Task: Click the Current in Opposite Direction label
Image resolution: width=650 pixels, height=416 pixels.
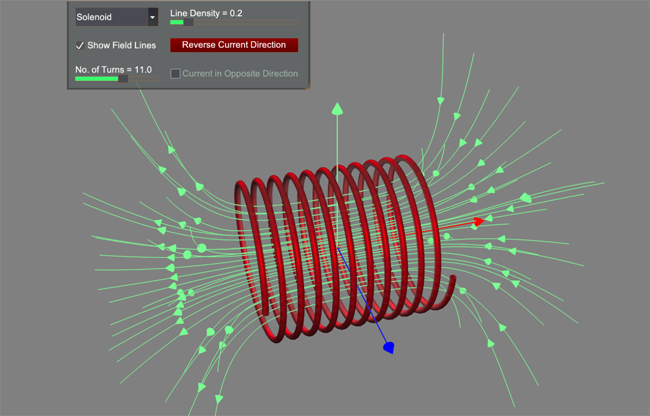Action: (240, 74)
